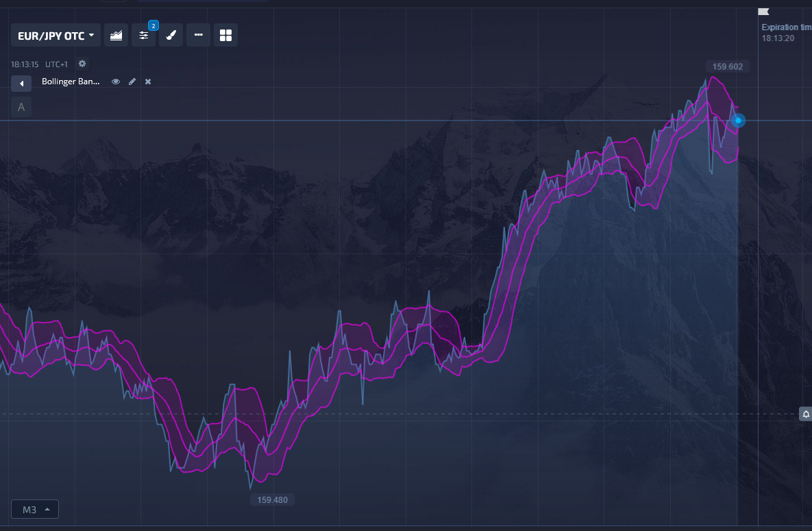
Task: Collapse the indicator list arrow
Action: coord(21,83)
